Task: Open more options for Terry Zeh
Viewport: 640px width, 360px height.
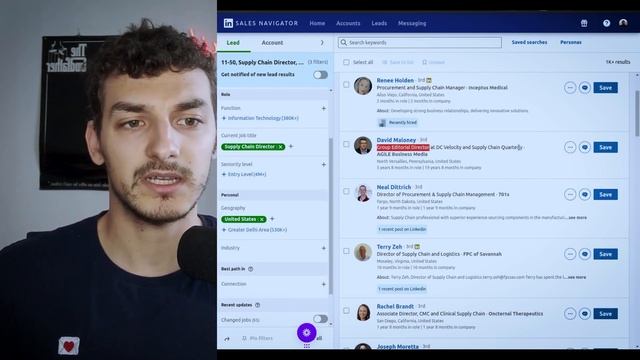Action: 570,254
